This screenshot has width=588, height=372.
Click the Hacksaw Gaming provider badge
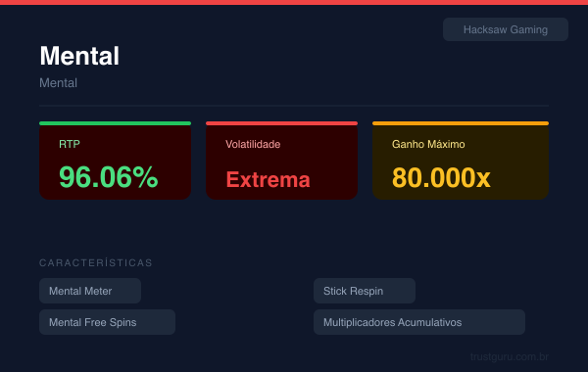tap(505, 29)
